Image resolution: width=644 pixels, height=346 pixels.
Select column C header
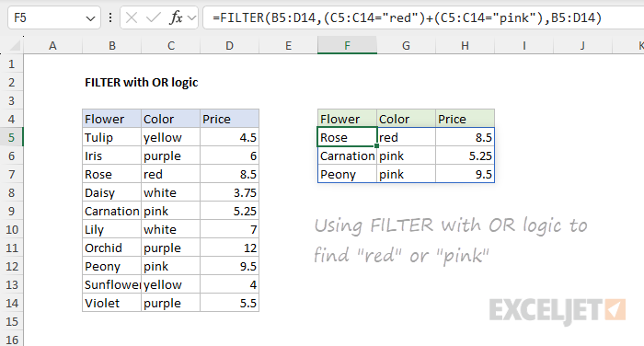[171, 45]
